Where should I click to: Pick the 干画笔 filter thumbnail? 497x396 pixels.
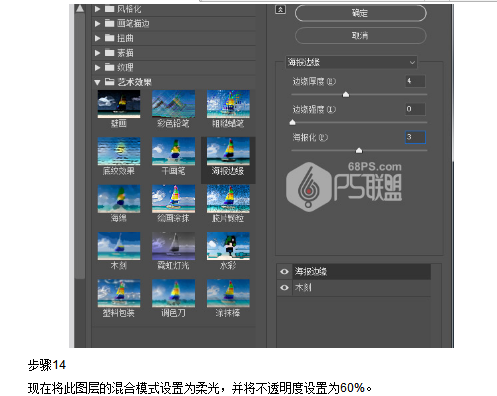tap(173, 151)
